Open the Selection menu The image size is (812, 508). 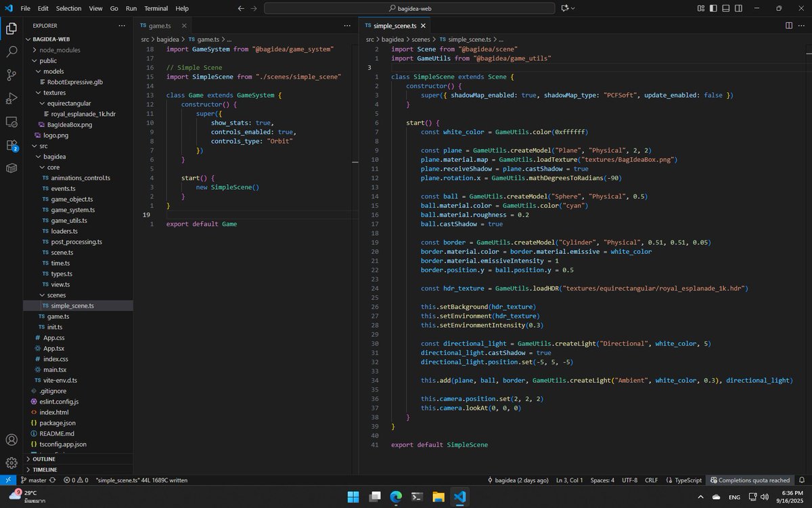pos(68,8)
